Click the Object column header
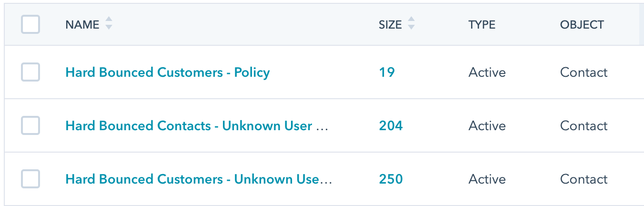 (582, 25)
